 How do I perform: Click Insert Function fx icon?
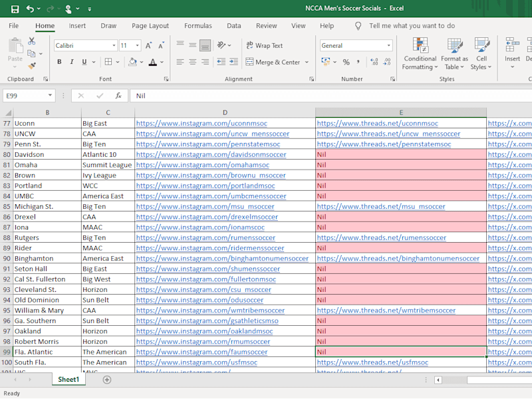pos(118,96)
